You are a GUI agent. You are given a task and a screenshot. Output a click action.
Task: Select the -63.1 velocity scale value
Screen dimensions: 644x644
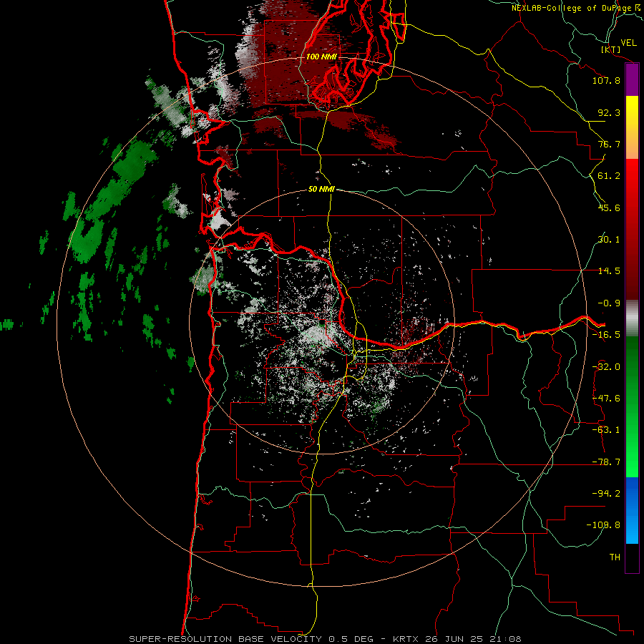pyautogui.click(x=606, y=430)
